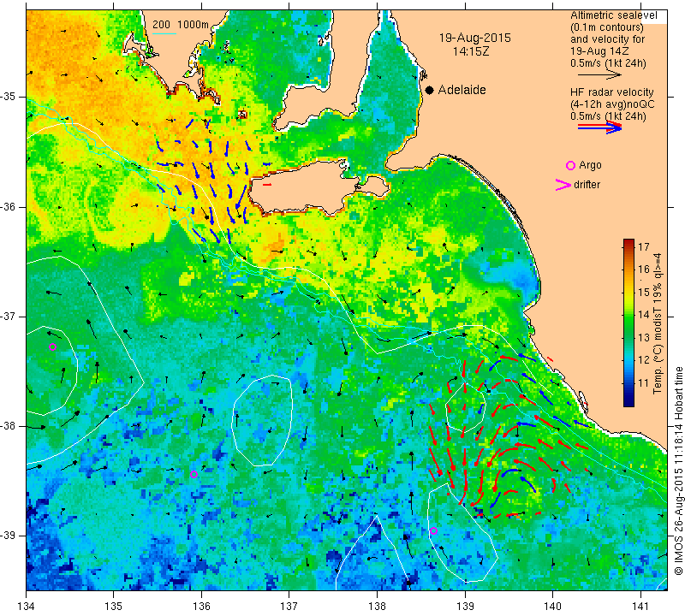Click the "(4-12h avg)noQC" legend line
Image resolution: width=685 pixels, height=616 pixels.
point(612,104)
